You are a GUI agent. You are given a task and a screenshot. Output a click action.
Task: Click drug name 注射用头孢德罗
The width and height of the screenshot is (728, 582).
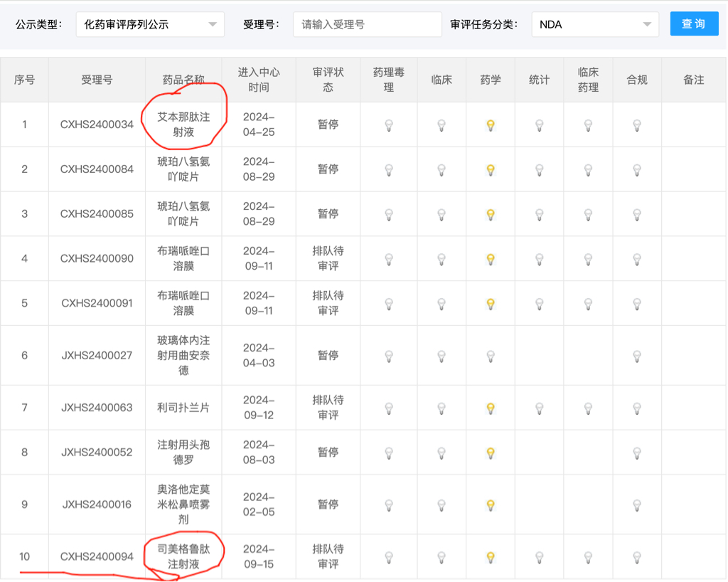(183, 452)
